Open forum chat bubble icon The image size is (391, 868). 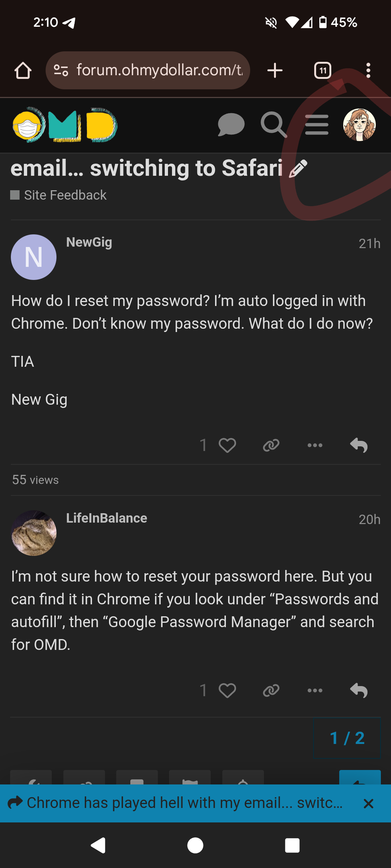pyautogui.click(x=231, y=125)
